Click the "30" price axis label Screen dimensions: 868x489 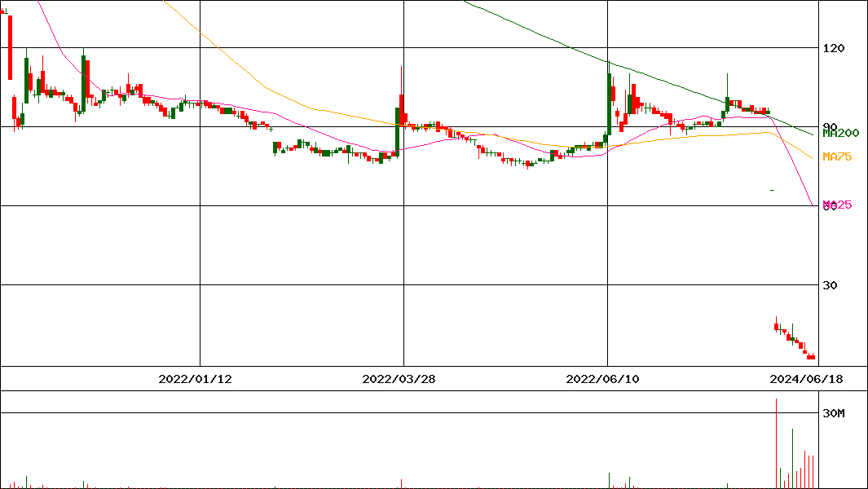[x=830, y=285]
